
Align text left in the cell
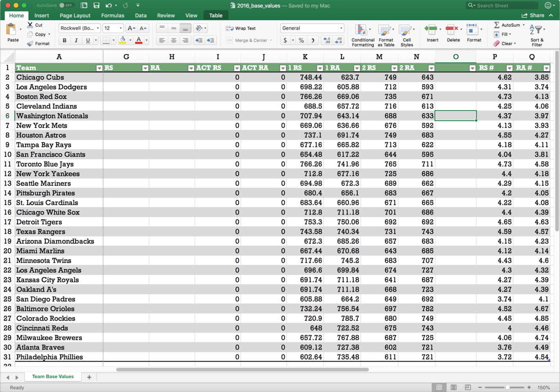pyautogui.click(x=162, y=40)
